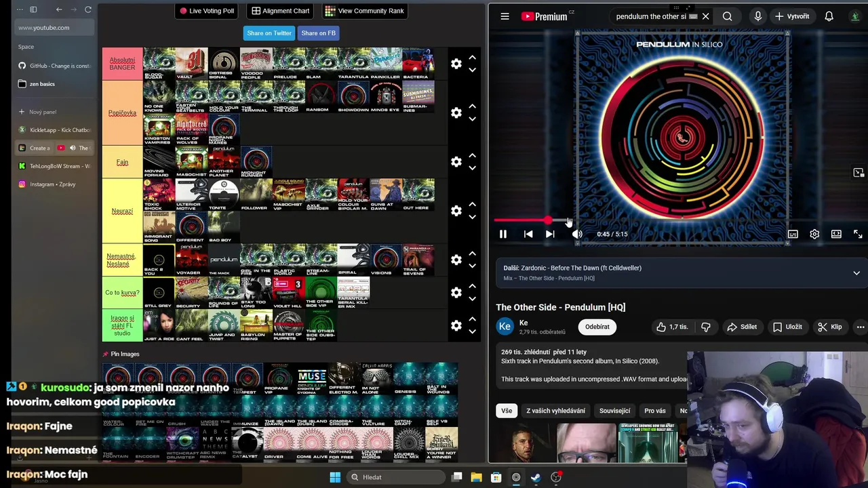The image size is (868, 488).
Task: Select the Pro vás filter chip
Action: coord(654,411)
